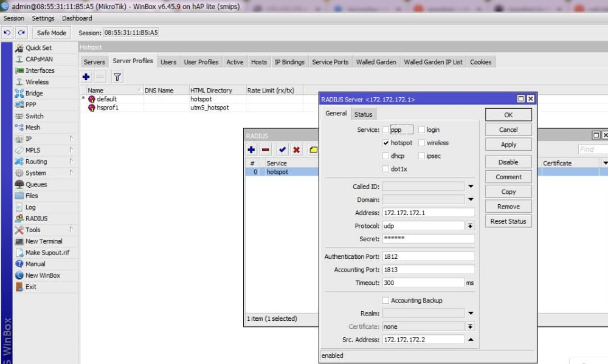608x364 pixels.
Task: Click the blue plus add icon in Hotspot toolbar
Action: pos(86,77)
